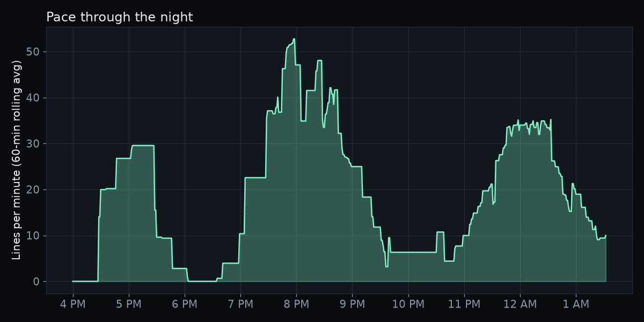Click the "7 PM" x-axis tick label
644x322 pixels.
tap(240, 304)
